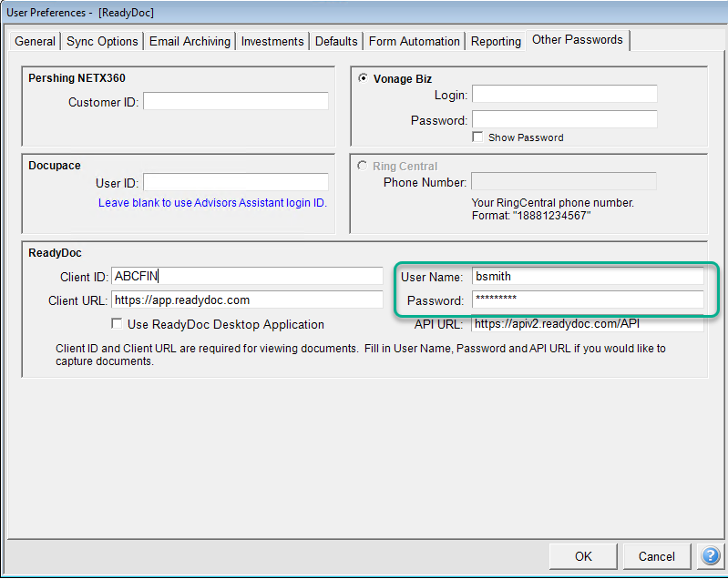Open the Sync Options tab
This screenshot has height=579, width=728.
102,41
